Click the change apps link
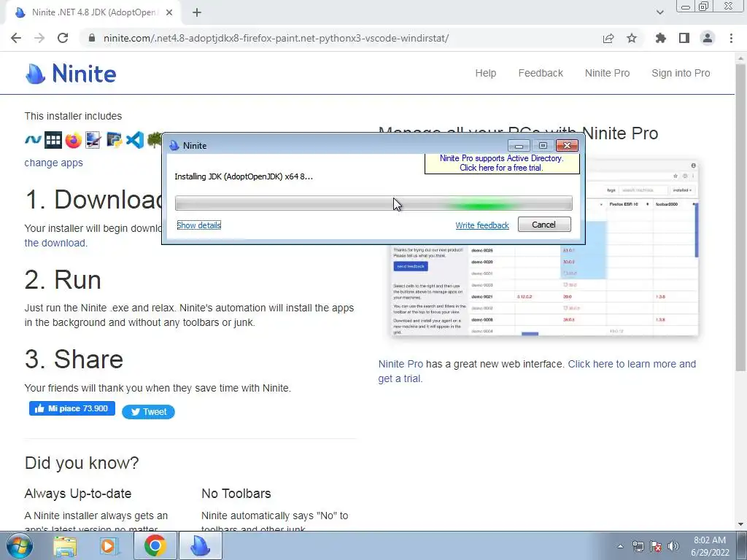This screenshot has height=560, width=747. tap(54, 163)
